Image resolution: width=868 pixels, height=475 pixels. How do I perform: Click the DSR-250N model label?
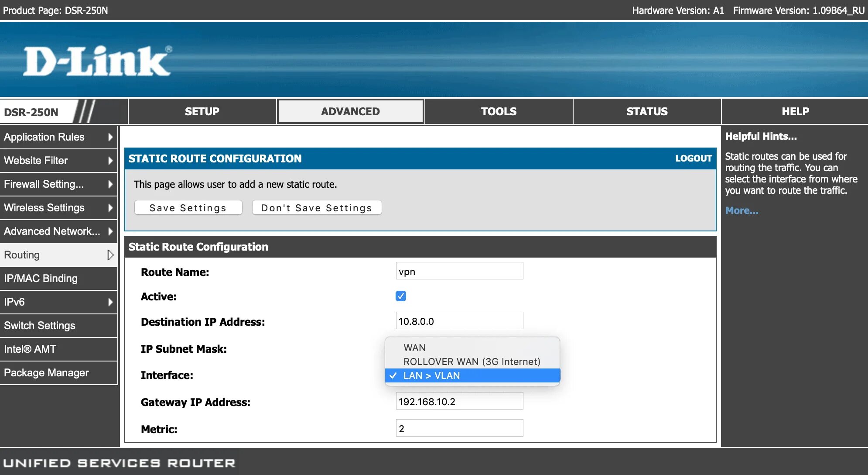(x=31, y=112)
